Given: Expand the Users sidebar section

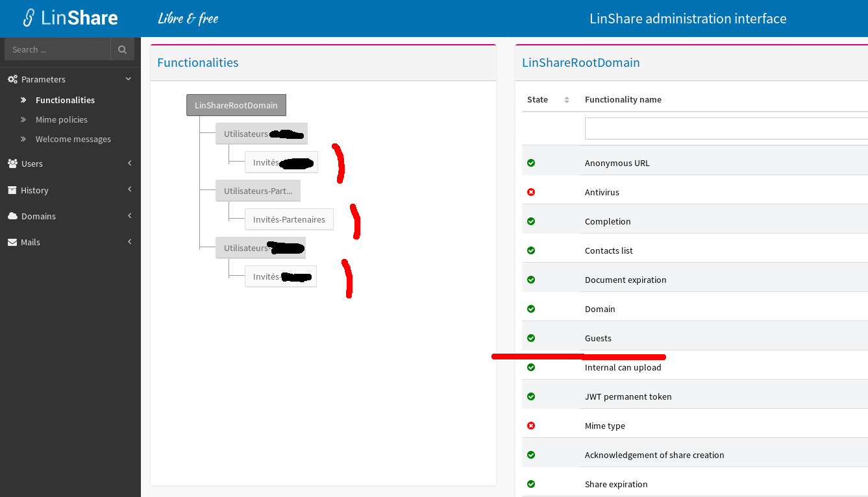Looking at the screenshot, I should pyautogui.click(x=129, y=164).
